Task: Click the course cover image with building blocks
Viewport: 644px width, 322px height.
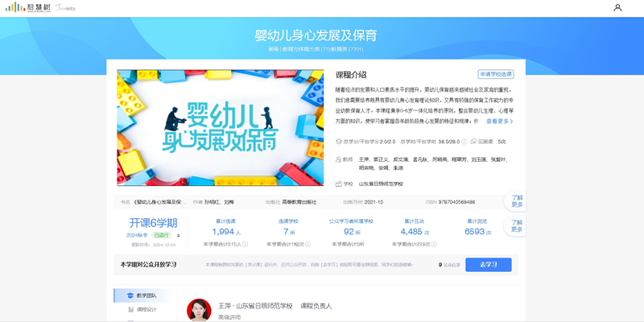Action: 220,128
